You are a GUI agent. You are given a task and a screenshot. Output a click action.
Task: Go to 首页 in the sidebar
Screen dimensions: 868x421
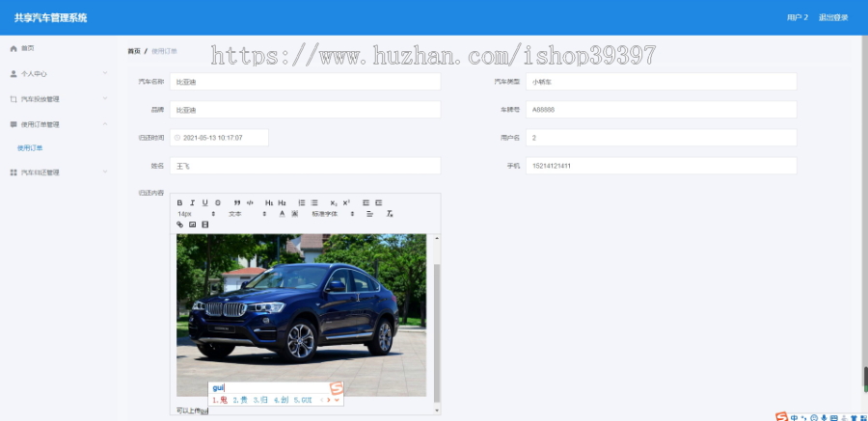(x=28, y=49)
